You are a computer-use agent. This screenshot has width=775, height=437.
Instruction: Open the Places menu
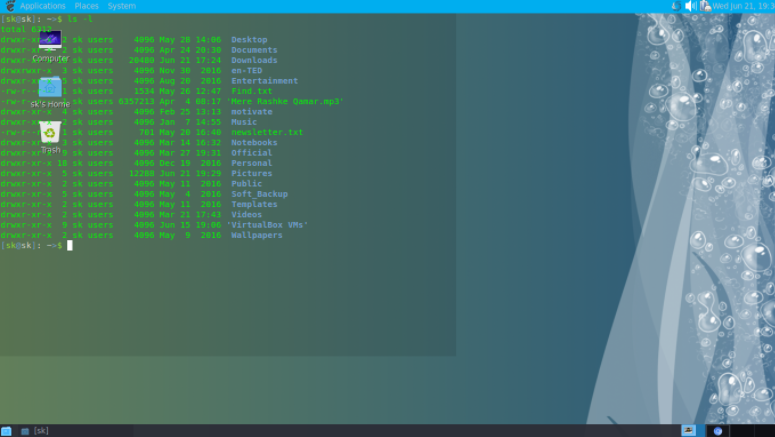pyautogui.click(x=86, y=6)
